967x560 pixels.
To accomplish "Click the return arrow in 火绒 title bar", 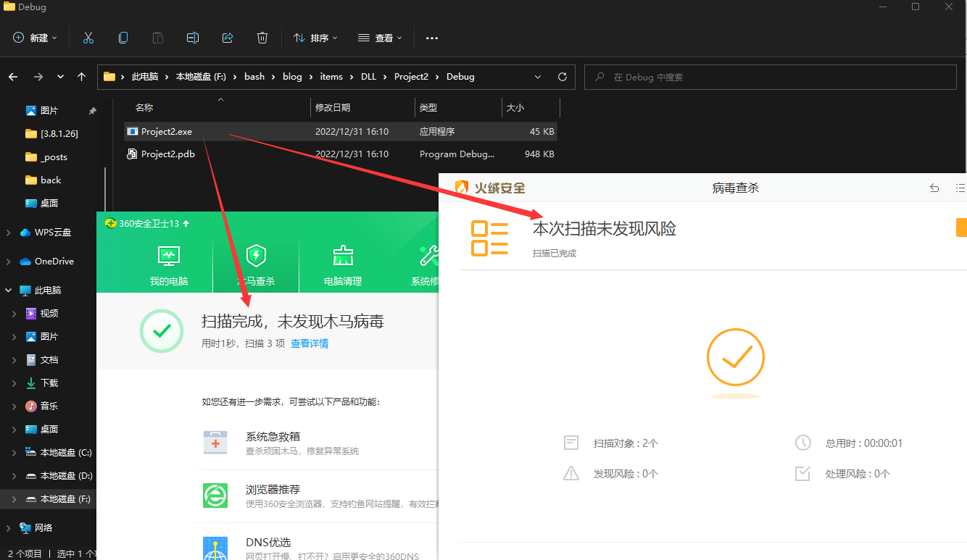I will 934,188.
